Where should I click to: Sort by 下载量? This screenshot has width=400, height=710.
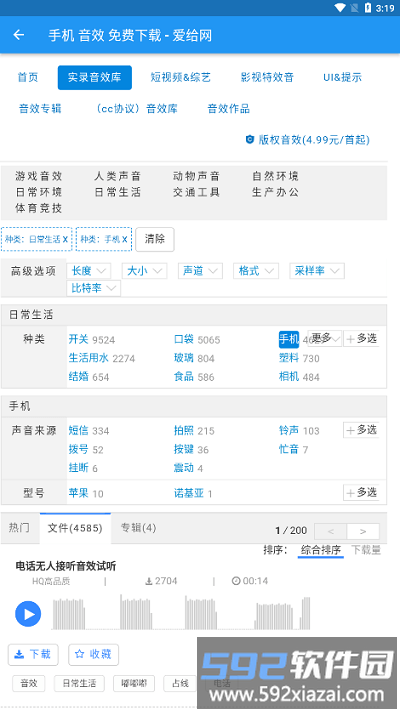pos(366,550)
